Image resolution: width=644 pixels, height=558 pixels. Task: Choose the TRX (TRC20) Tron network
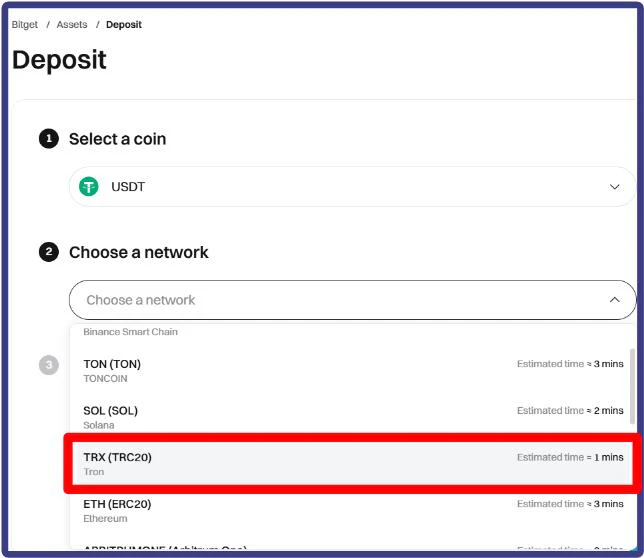click(x=352, y=464)
